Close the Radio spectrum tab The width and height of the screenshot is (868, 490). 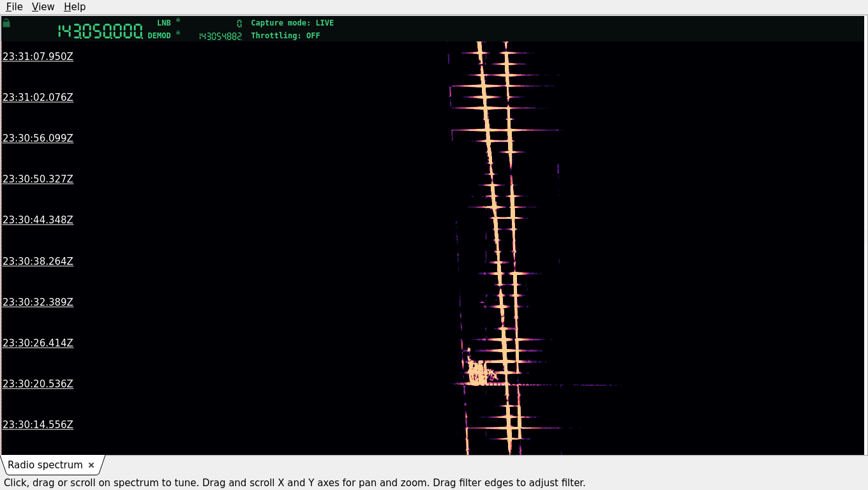click(x=91, y=465)
